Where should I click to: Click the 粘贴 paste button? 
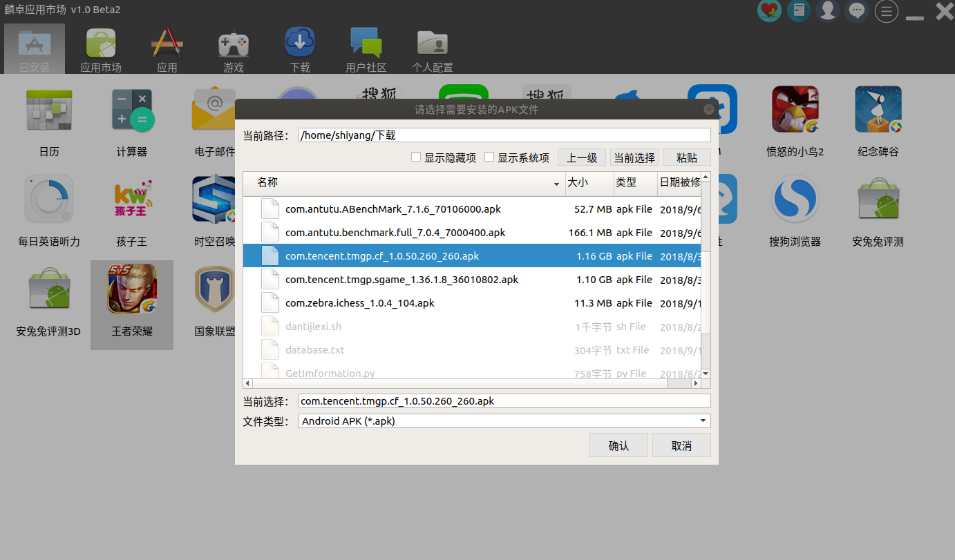(x=687, y=157)
